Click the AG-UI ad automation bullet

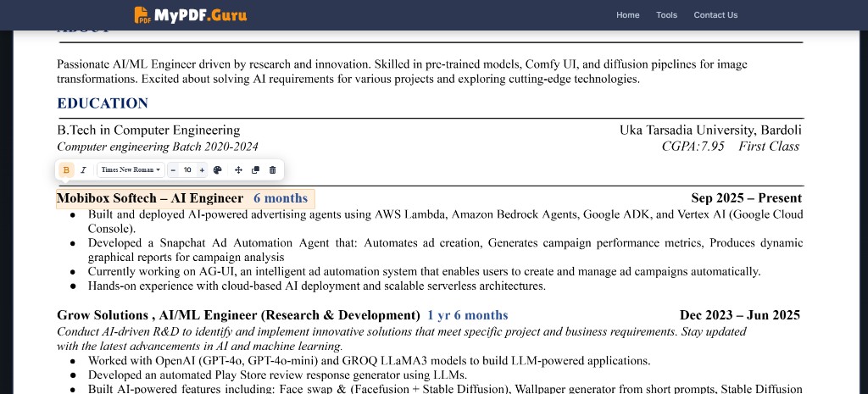[x=424, y=272]
